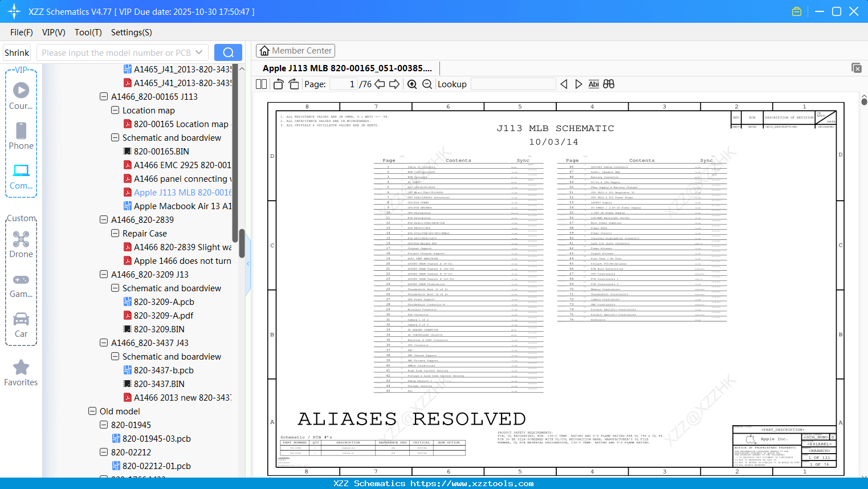Click the restore icon right of document tab
The width and height of the screenshot is (868, 489).
(x=856, y=68)
